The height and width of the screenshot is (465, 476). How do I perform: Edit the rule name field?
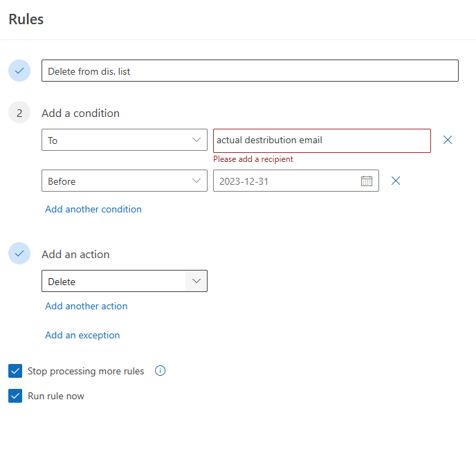point(250,71)
